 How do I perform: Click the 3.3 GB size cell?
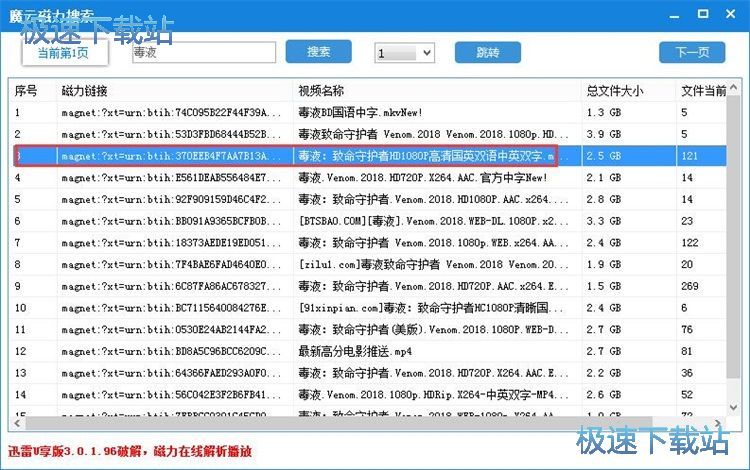pos(604,221)
